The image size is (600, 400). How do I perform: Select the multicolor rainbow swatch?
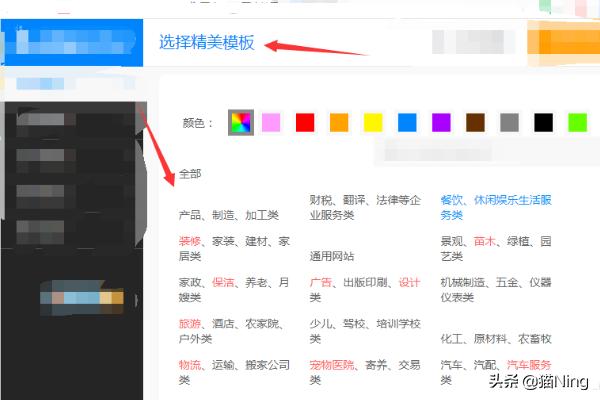(240, 122)
